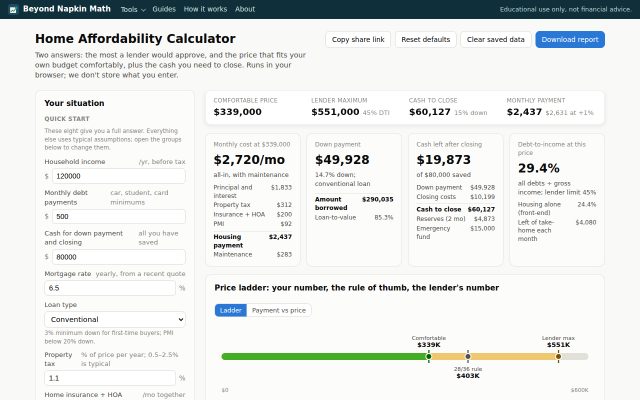
Task: Click Housing alone (front-end) 24.4% row
Action: pyautogui.click(x=557, y=208)
